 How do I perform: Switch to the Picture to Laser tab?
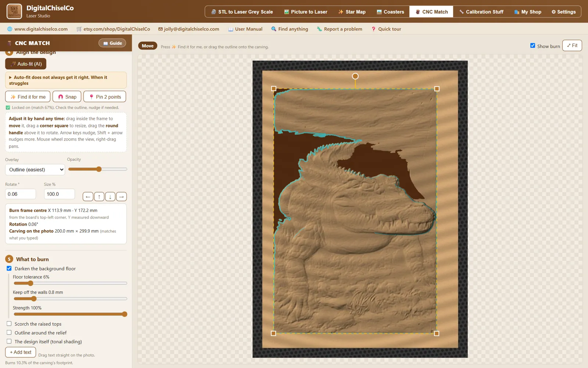(306, 12)
